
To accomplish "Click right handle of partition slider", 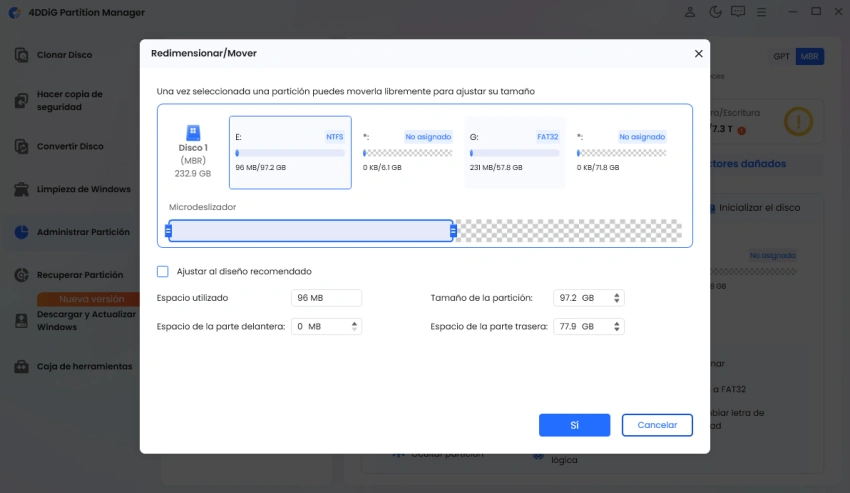I will [453, 231].
